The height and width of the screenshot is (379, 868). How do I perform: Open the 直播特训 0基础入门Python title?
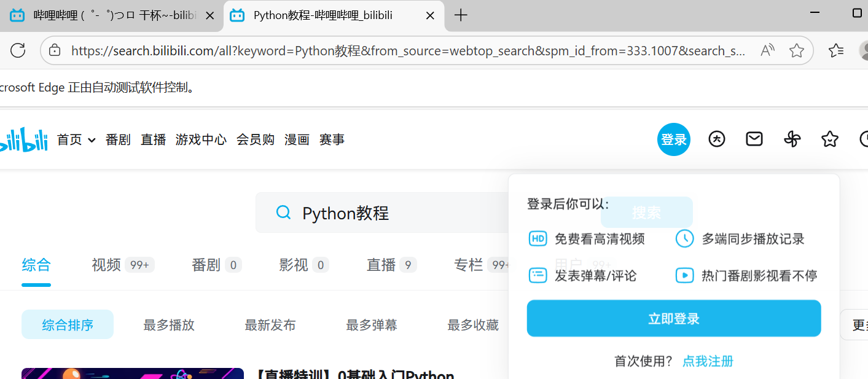[354, 374]
